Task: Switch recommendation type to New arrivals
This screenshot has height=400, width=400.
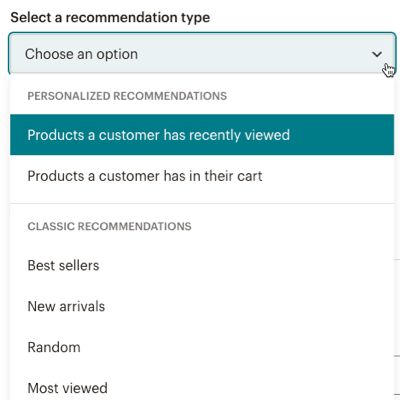Action: point(202,306)
